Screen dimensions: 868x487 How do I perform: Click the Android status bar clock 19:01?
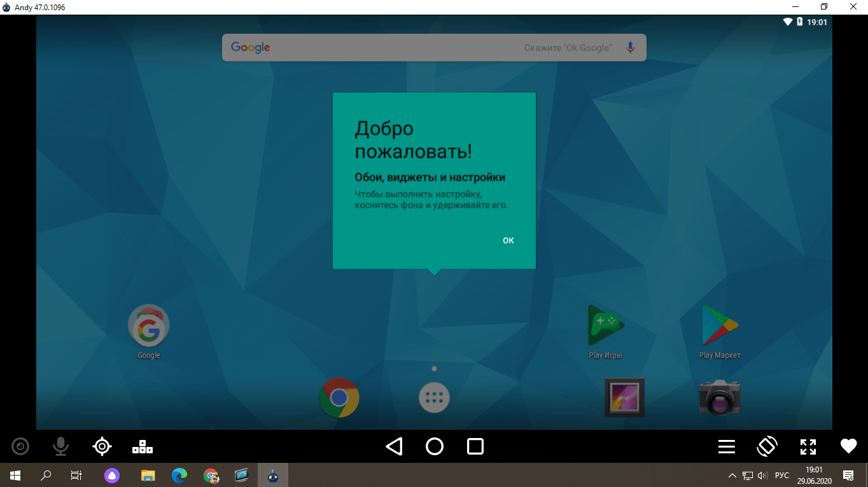[817, 22]
